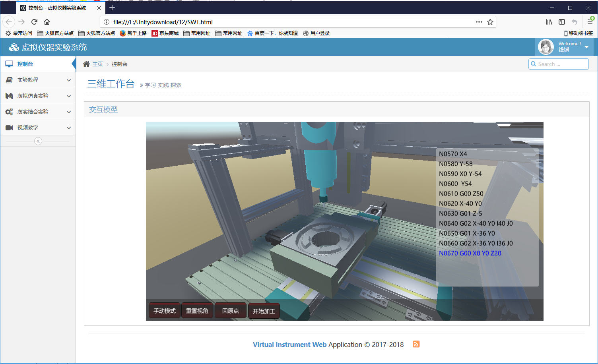Reload the page with refresh icon

tap(34, 22)
